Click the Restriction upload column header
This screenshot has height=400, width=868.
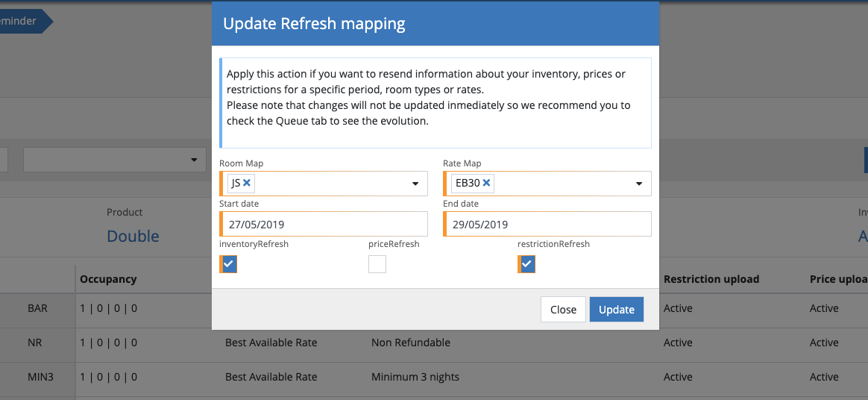711,279
